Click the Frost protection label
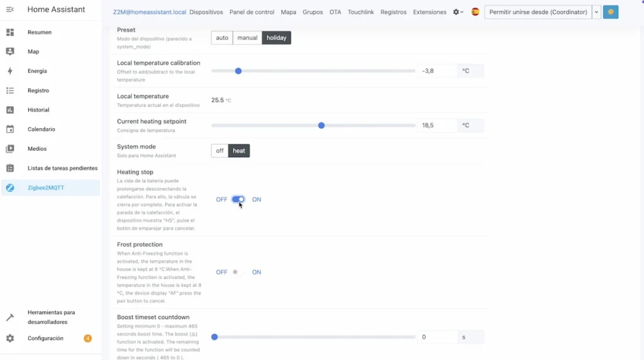Image resolution: width=644 pixels, height=360 pixels. coord(140,244)
